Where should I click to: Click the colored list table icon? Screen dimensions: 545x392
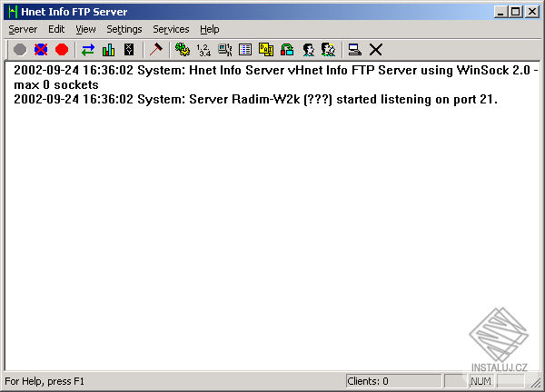[x=245, y=50]
